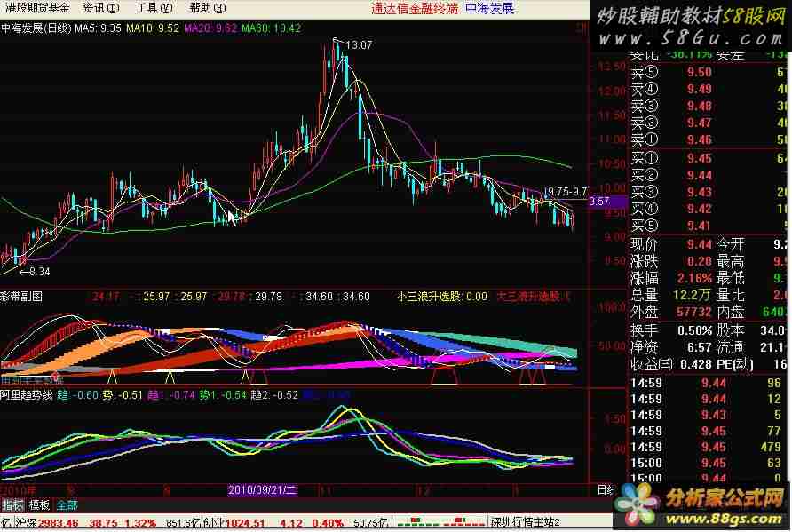Switch to the 指标 tab
This screenshot has width=792, height=532.
coord(13,505)
